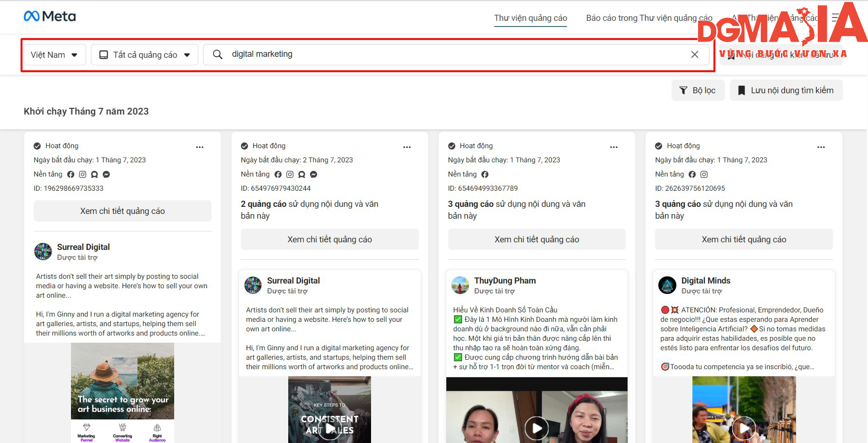Click the search field containing digital marketing

click(x=456, y=54)
